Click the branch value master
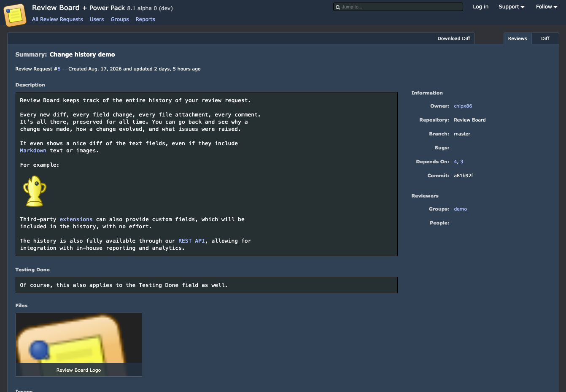The height and width of the screenshot is (392, 566). [x=462, y=134]
